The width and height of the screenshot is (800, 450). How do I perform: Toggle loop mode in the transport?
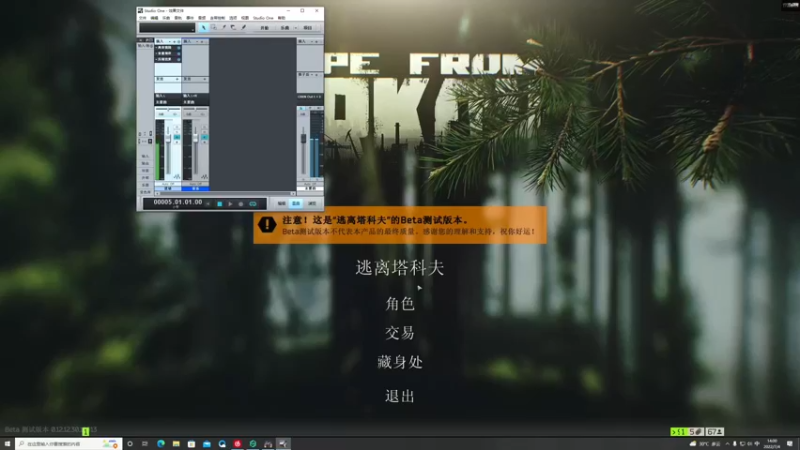(x=253, y=204)
